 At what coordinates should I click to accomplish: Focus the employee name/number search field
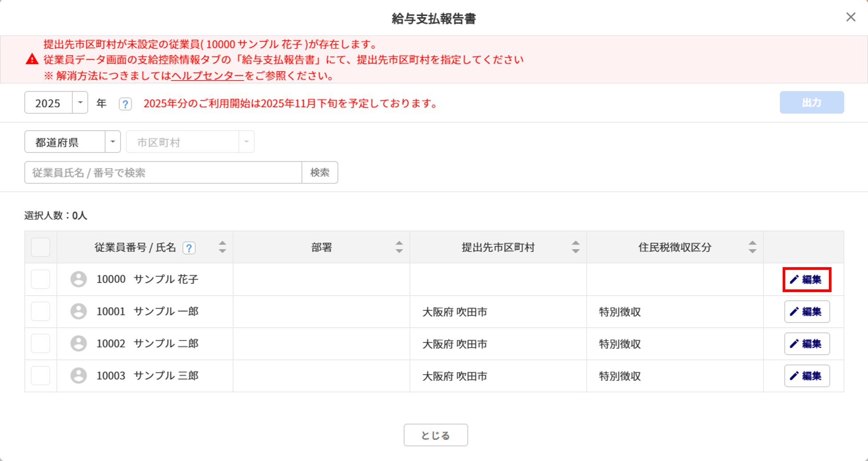[163, 172]
